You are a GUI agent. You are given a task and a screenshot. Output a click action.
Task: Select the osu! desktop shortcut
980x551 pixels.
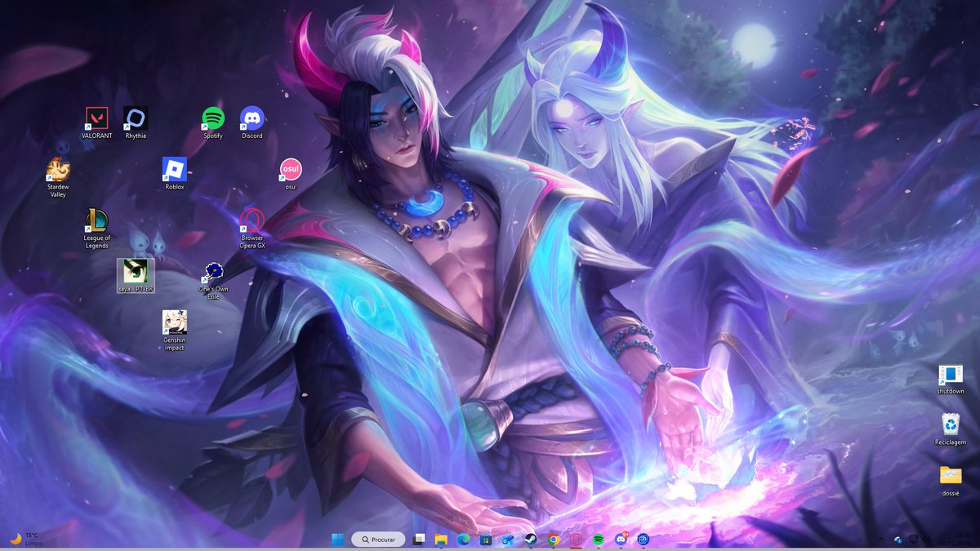[x=291, y=174]
